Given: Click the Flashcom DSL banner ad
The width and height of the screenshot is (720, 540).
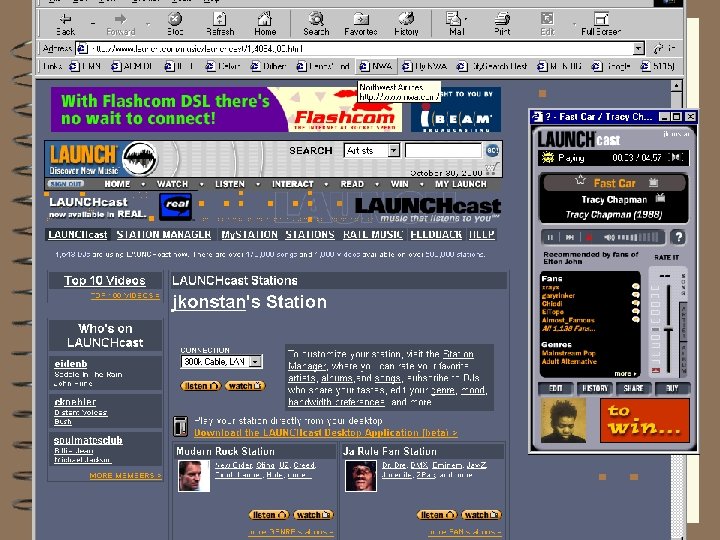Looking at the screenshot, I should tap(226, 109).
